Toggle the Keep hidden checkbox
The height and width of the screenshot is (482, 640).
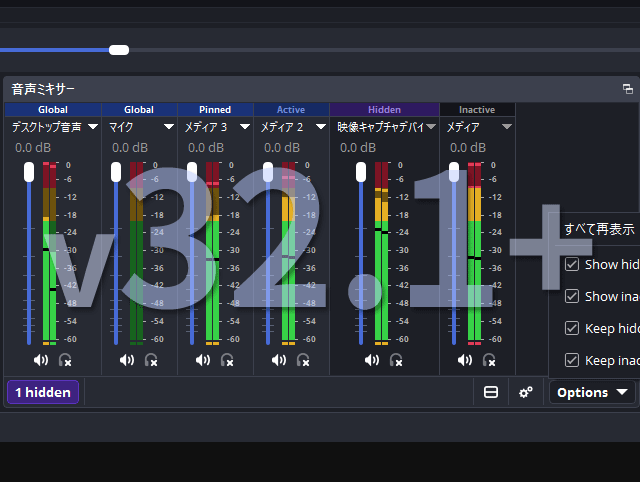572,328
